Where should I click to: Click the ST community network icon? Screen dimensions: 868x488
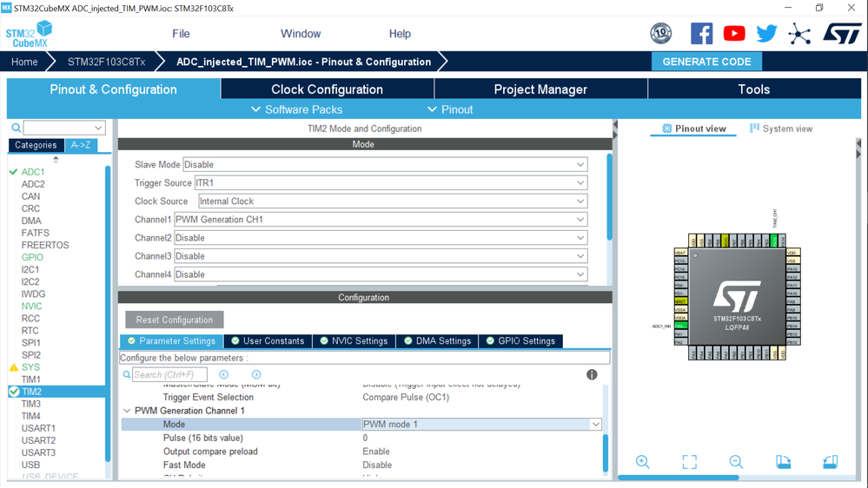click(799, 34)
